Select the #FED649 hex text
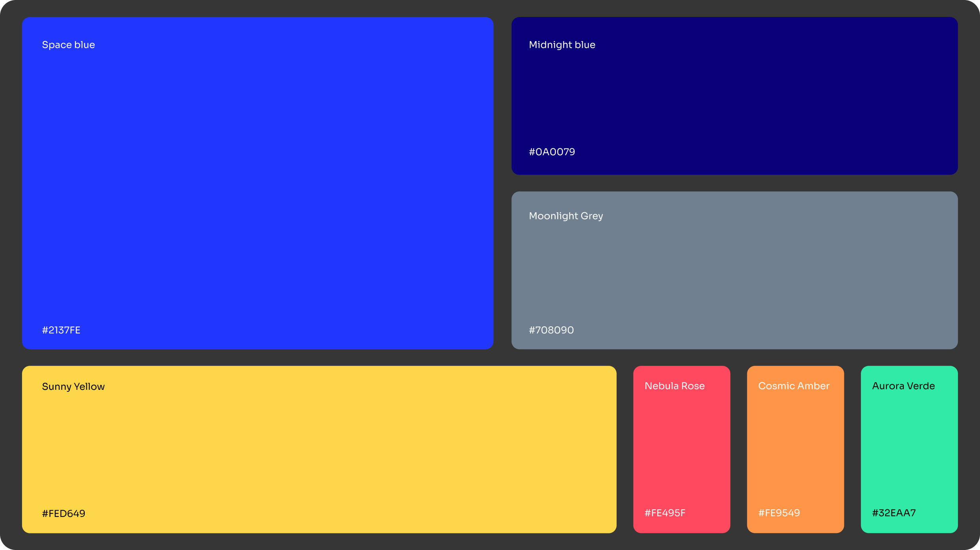The image size is (980, 550). coord(64,514)
